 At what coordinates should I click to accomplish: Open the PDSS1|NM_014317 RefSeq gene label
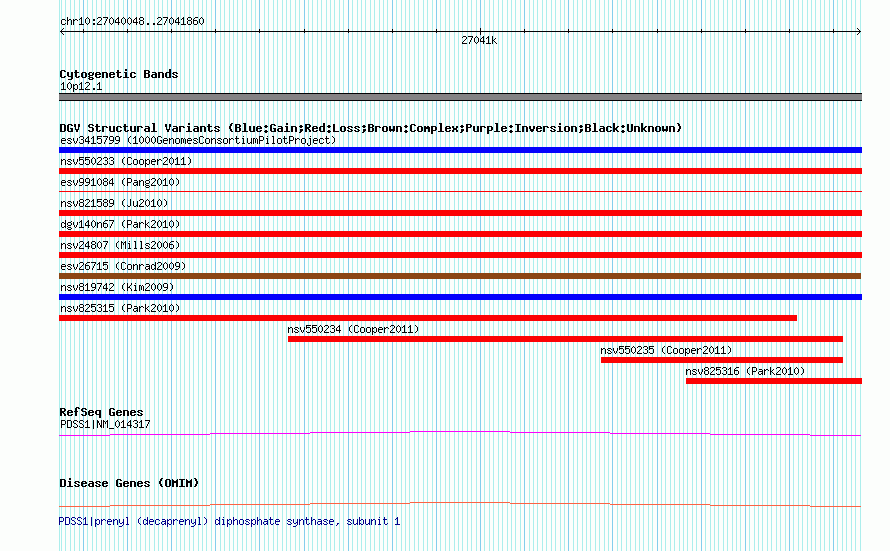point(105,424)
